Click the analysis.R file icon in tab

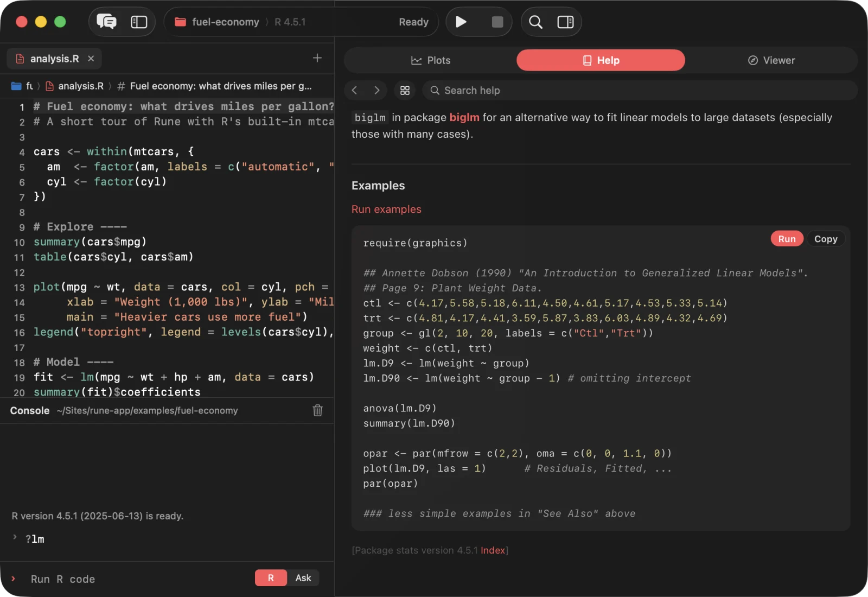click(x=20, y=59)
